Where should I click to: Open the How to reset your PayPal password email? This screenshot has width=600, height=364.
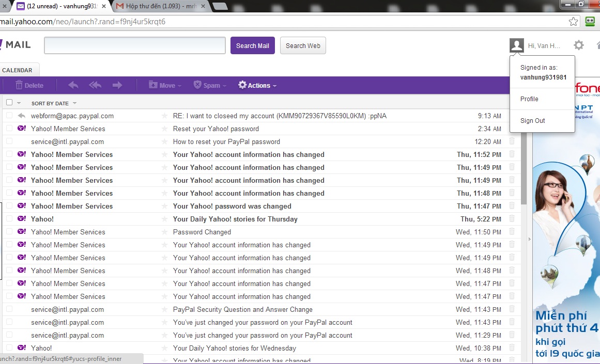[226, 142]
